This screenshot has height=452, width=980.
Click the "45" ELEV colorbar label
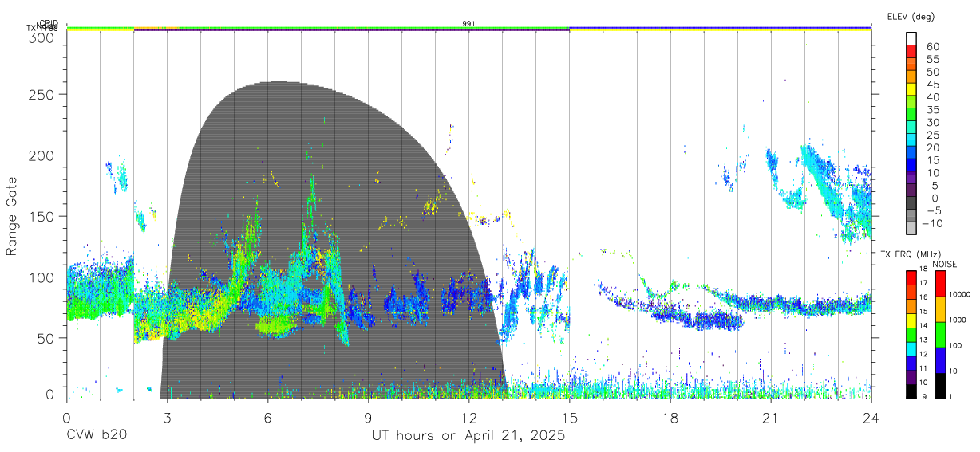click(932, 85)
